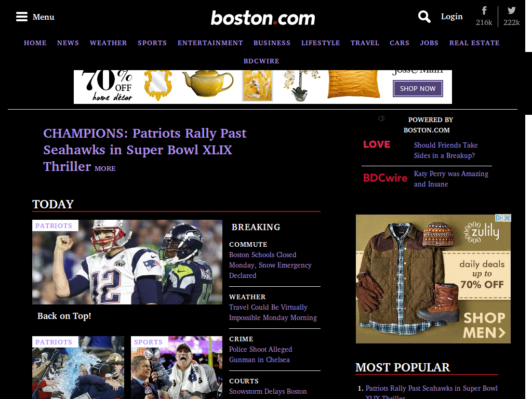Viewport: 532px width, 399px height.
Task: Open the Facebook icon with 216k
Action: click(484, 16)
